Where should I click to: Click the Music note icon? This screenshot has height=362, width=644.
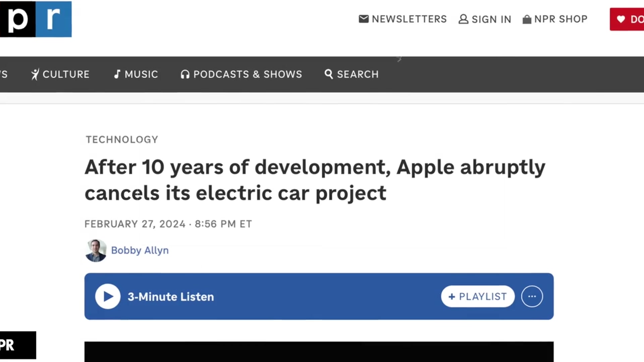tap(117, 74)
